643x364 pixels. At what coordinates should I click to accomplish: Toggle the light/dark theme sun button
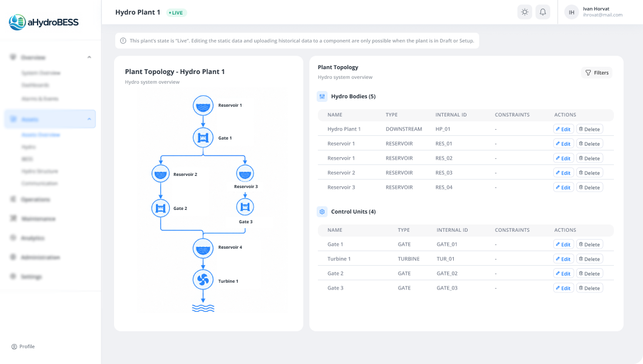tap(525, 12)
